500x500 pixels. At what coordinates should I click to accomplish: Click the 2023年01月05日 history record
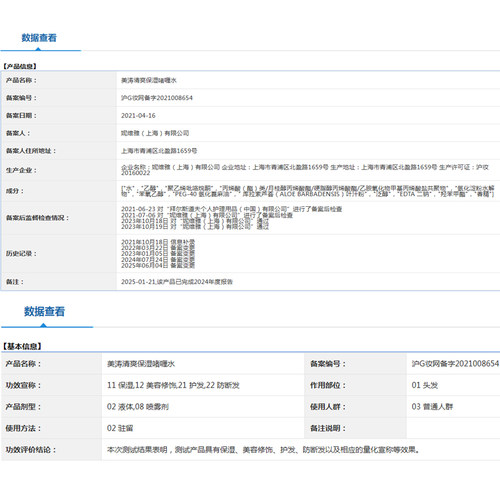[158, 254]
